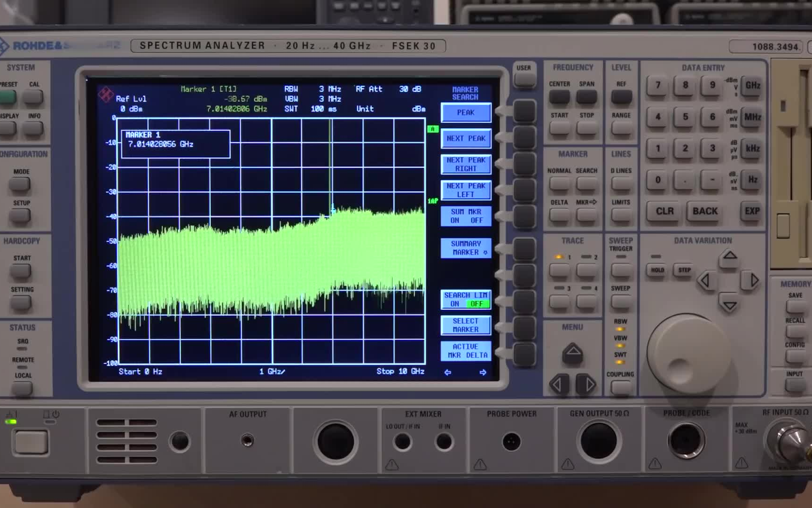Toggle SUM MKR ON OFF softkey
812x508 pixels.
point(466,216)
